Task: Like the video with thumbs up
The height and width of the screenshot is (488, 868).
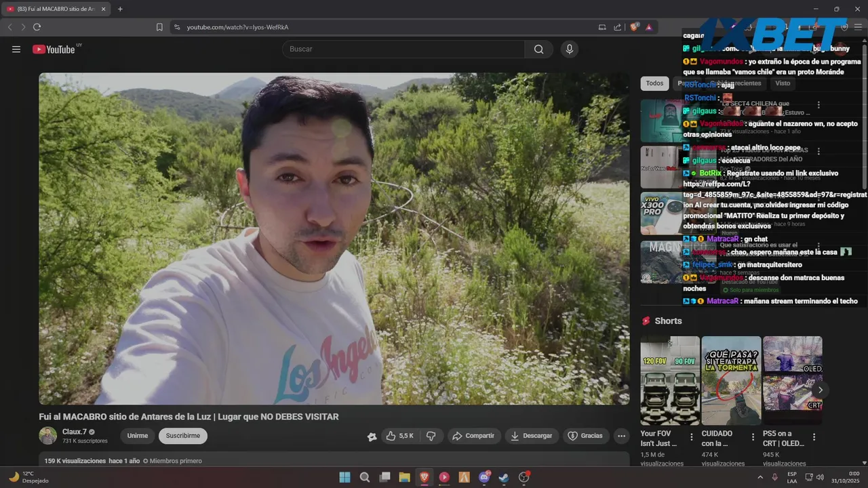Action: pos(399,436)
